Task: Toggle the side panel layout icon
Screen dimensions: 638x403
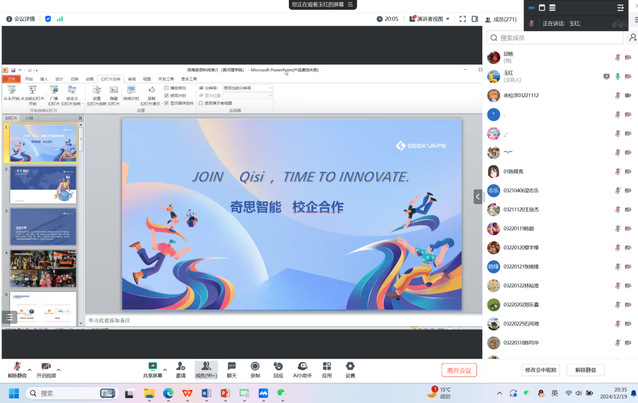Action: [x=474, y=19]
